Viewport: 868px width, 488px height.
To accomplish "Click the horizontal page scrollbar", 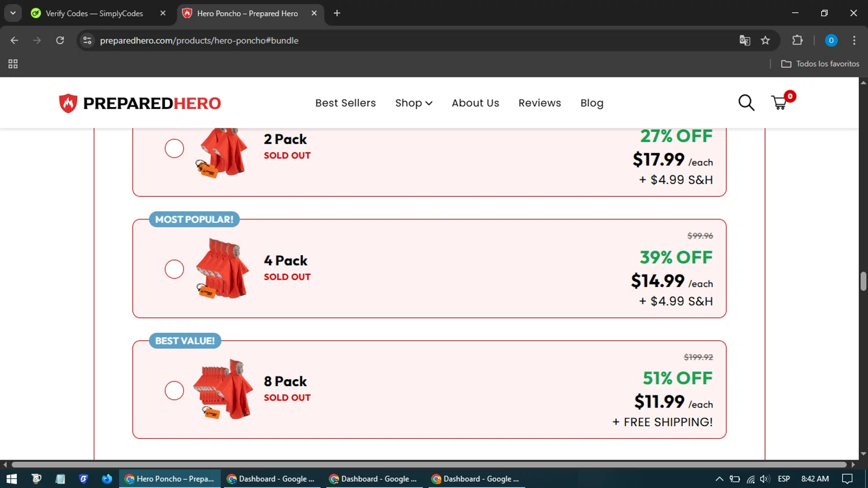I will coord(429,464).
